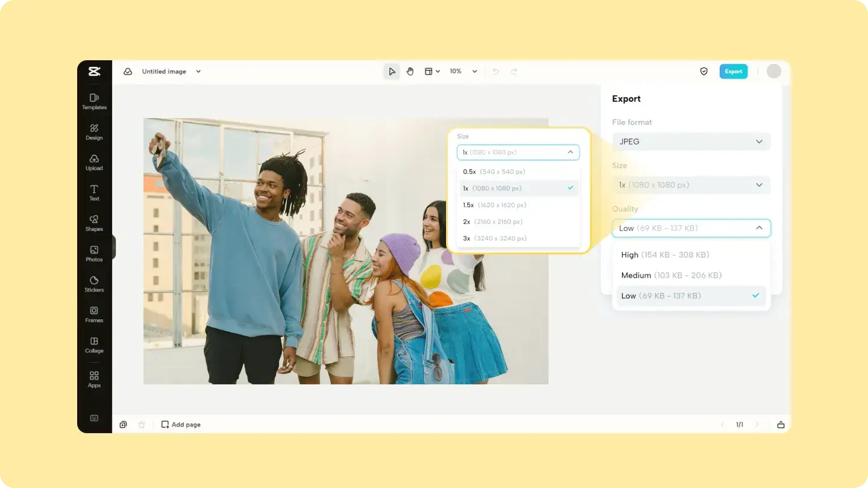Open the Frames panel
Image resolution: width=868 pixels, height=488 pixels.
point(94,314)
